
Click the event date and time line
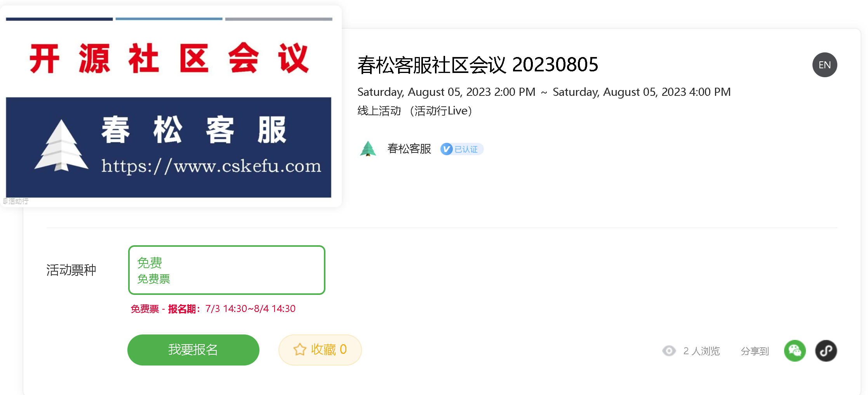[544, 92]
